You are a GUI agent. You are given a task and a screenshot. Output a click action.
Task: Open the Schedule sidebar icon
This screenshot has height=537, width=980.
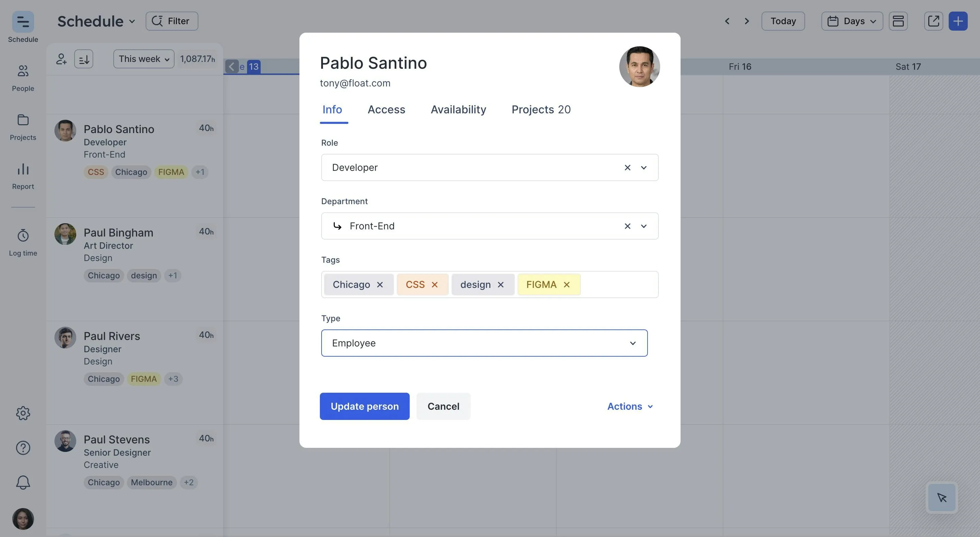(x=23, y=22)
